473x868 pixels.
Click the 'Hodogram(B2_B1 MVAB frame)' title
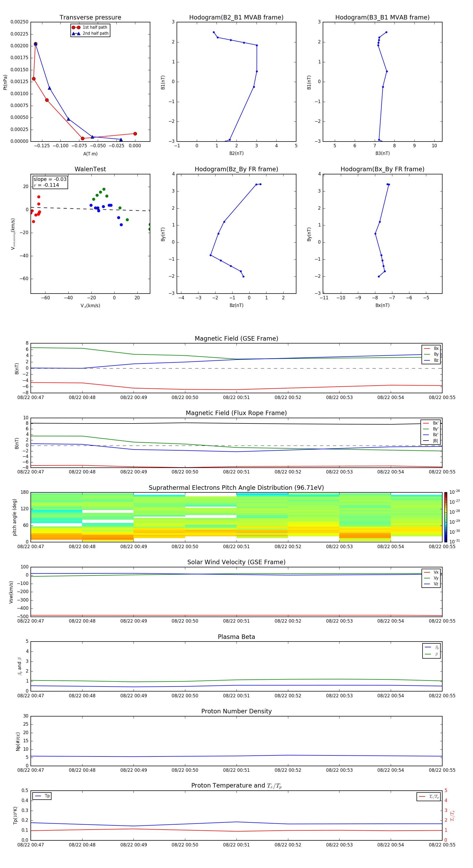point(236,18)
